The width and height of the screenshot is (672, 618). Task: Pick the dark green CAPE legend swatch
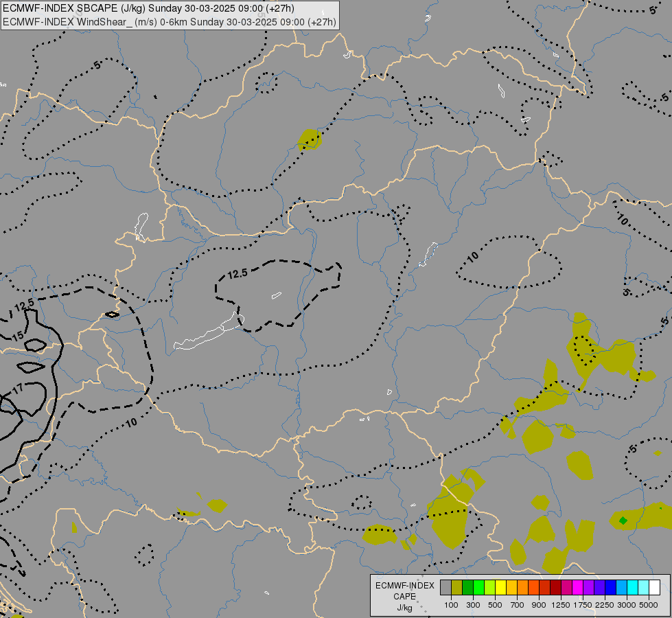coord(467,587)
